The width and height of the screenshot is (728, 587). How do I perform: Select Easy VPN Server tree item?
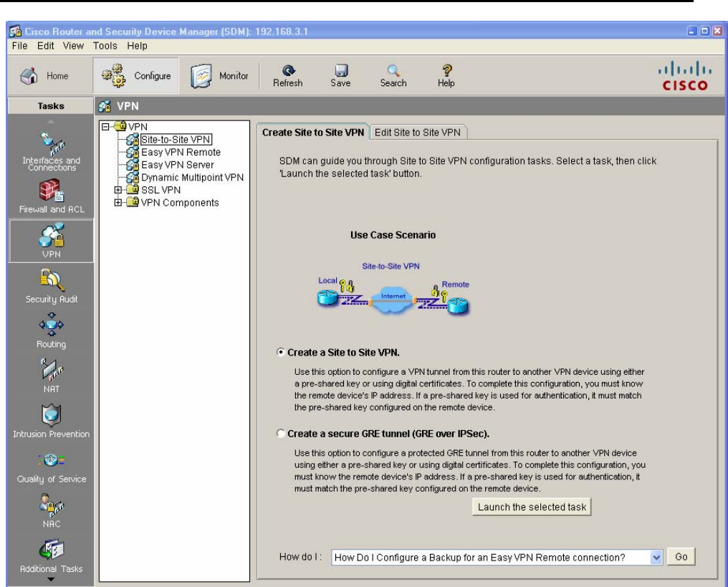pyautogui.click(x=178, y=164)
